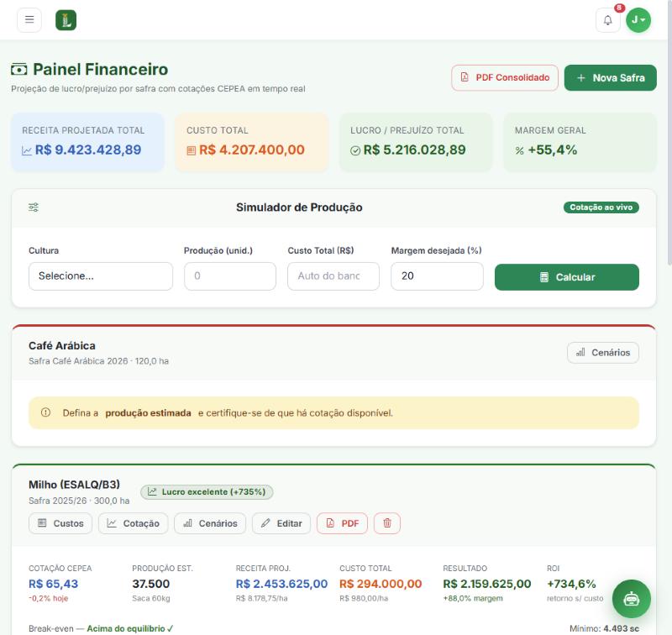Open Cenários for Milho safra
The width and height of the screenshot is (672, 635).
(x=210, y=523)
